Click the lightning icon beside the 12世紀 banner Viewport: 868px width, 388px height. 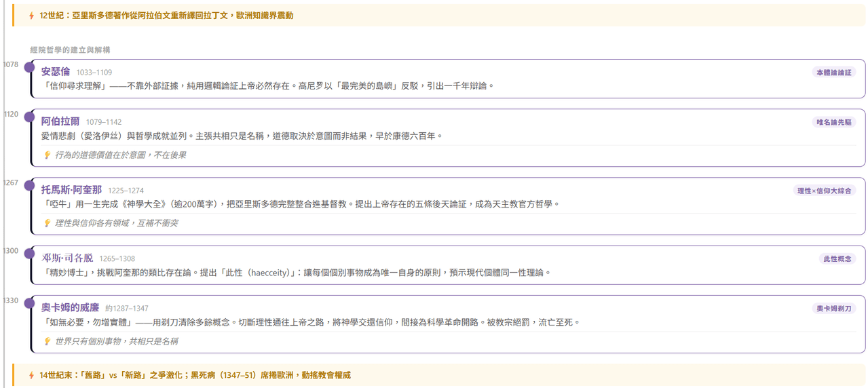coord(31,16)
